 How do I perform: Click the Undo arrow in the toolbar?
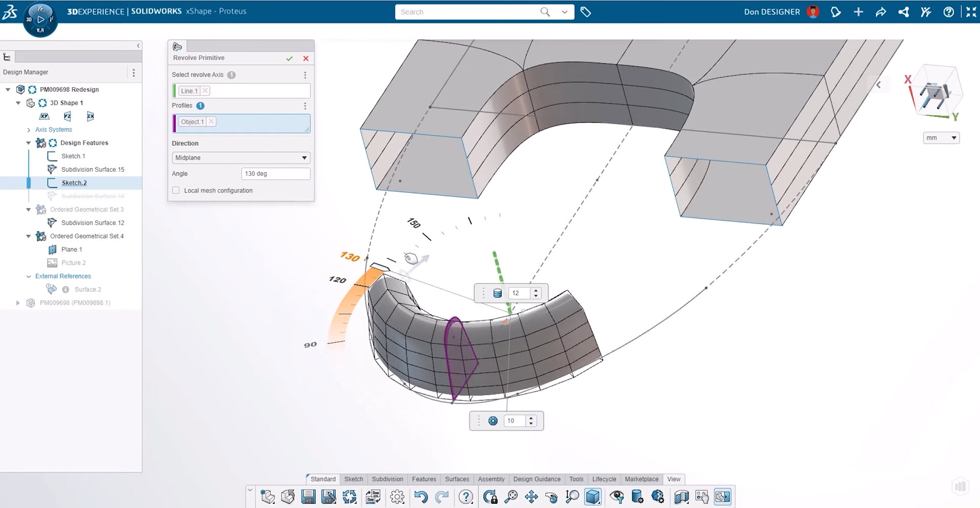pos(421,497)
